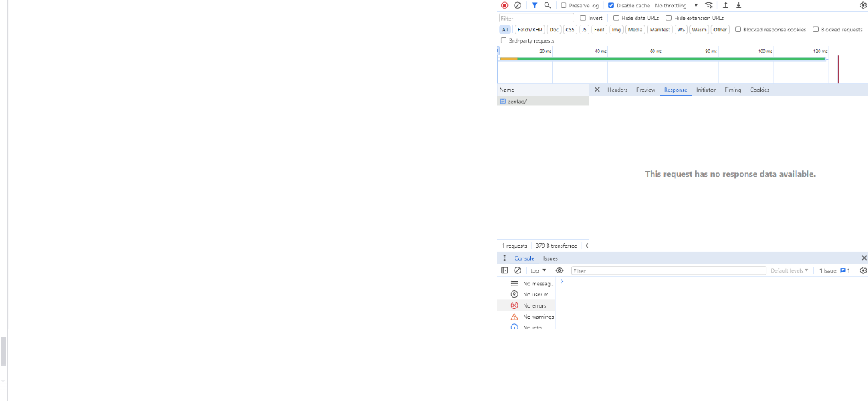868x401 pixels.
Task: Open drawer three-dot menu beside Console
Action: pos(503,258)
